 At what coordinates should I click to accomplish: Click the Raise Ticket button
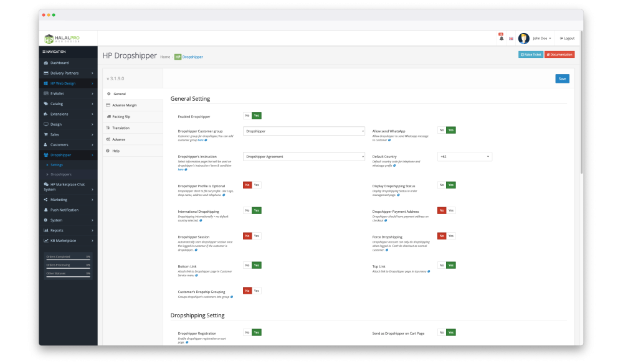coord(530,55)
